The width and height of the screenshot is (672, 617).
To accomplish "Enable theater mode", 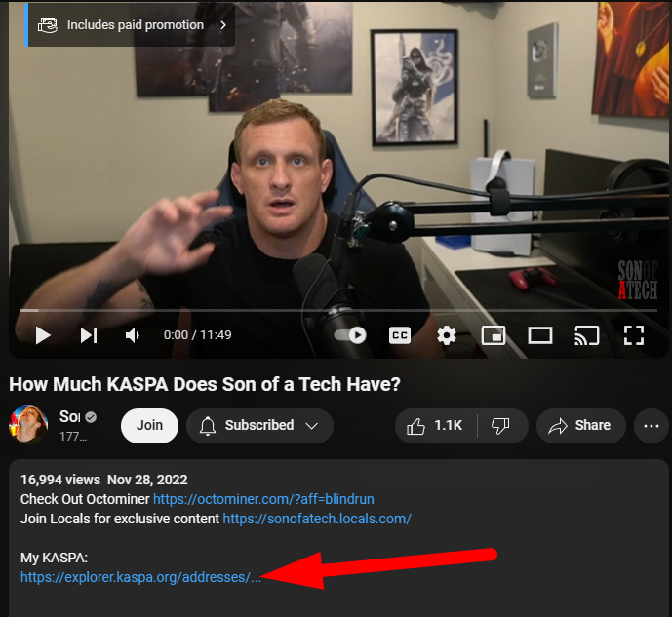I will 540,335.
